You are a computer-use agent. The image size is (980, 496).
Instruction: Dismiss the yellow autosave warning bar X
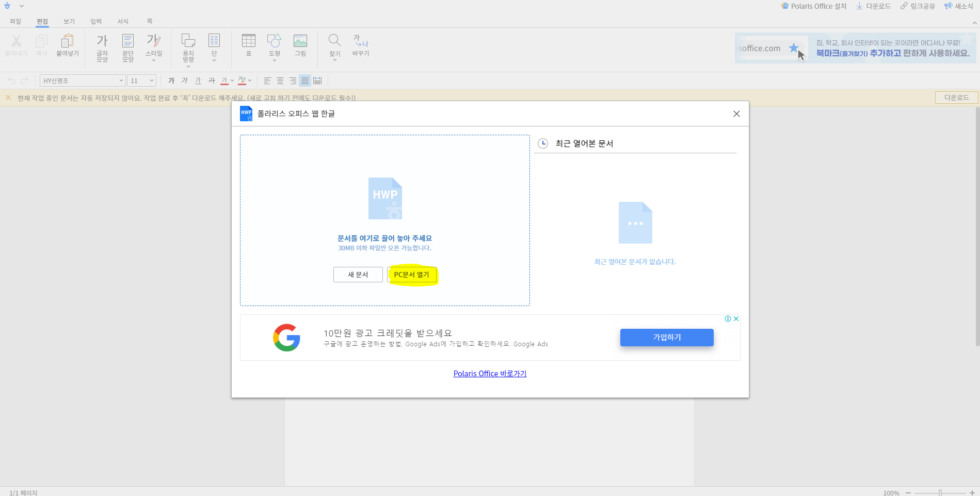coord(8,97)
